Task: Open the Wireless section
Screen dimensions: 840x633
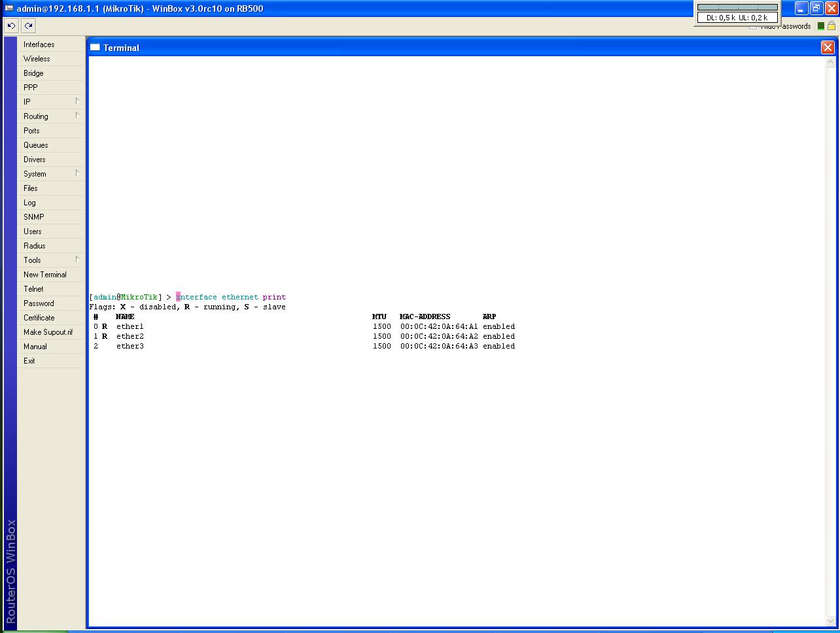Action: pos(51,59)
